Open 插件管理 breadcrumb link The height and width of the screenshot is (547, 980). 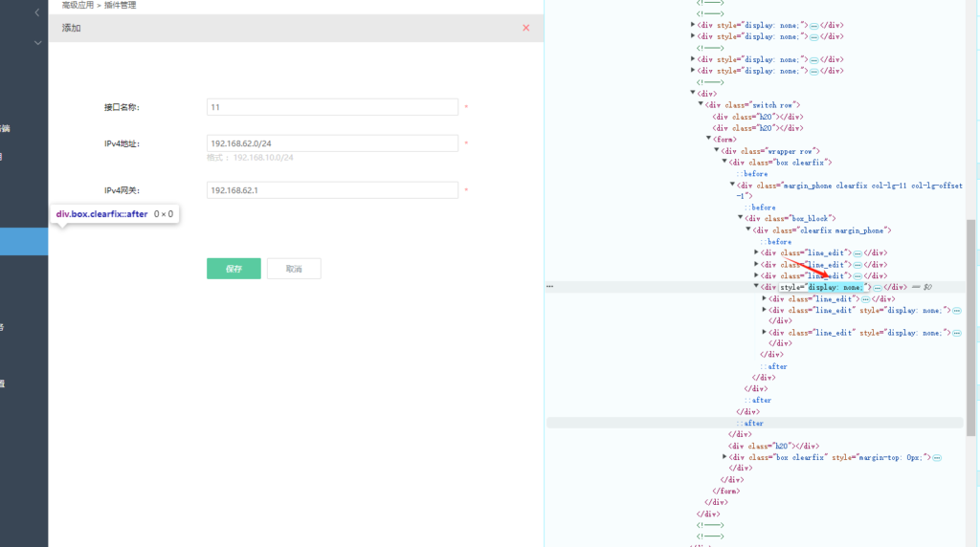120,5
